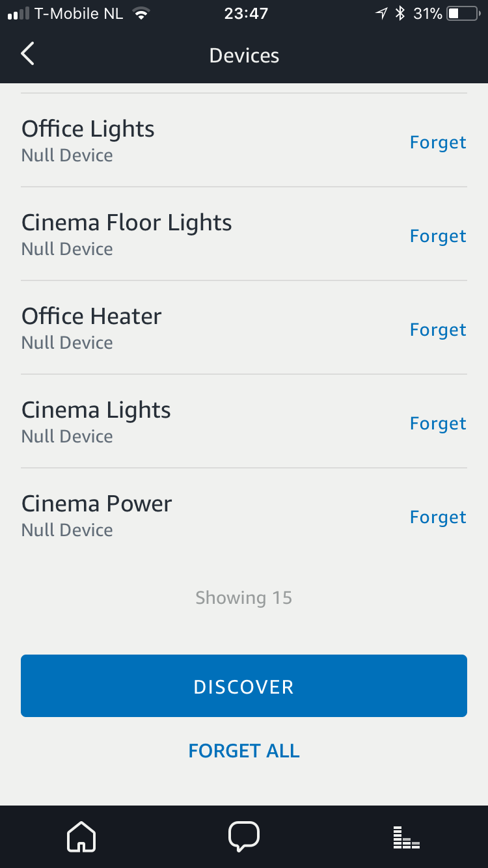Start device discovery with DISCOVER button
The width and height of the screenshot is (488, 868).
coord(244,686)
